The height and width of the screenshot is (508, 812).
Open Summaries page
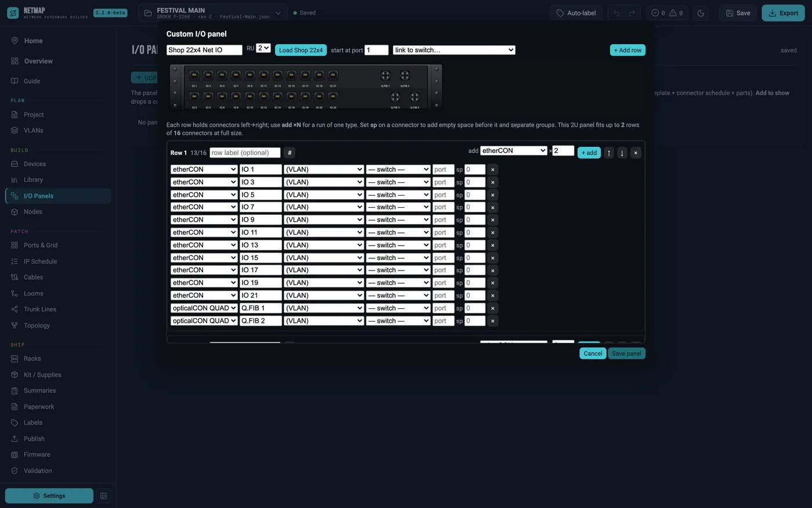click(58, 390)
